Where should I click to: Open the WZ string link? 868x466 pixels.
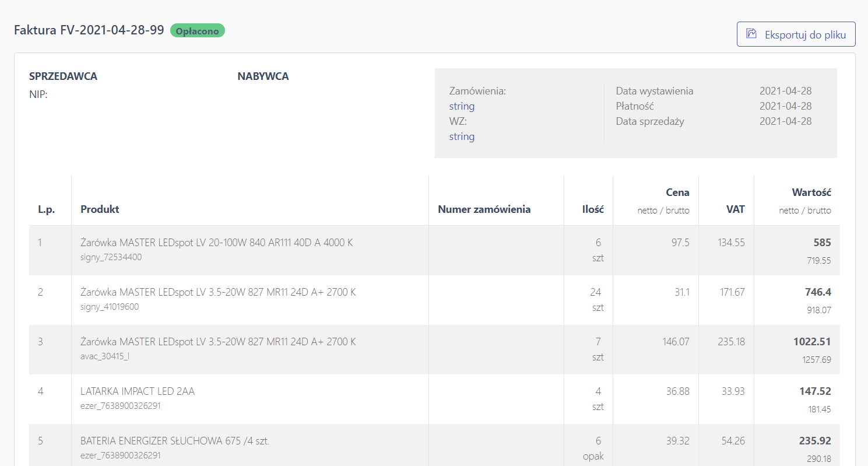pos(462,136)
